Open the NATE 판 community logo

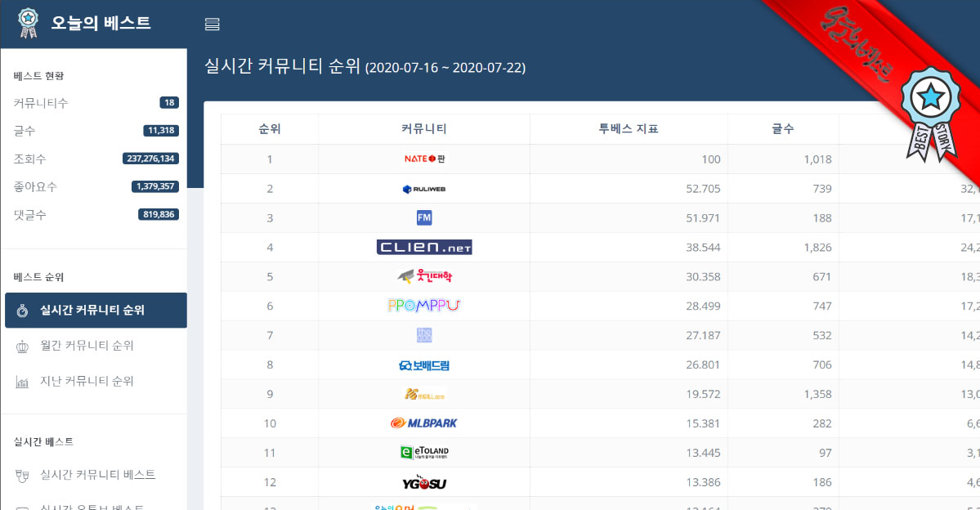424,159
